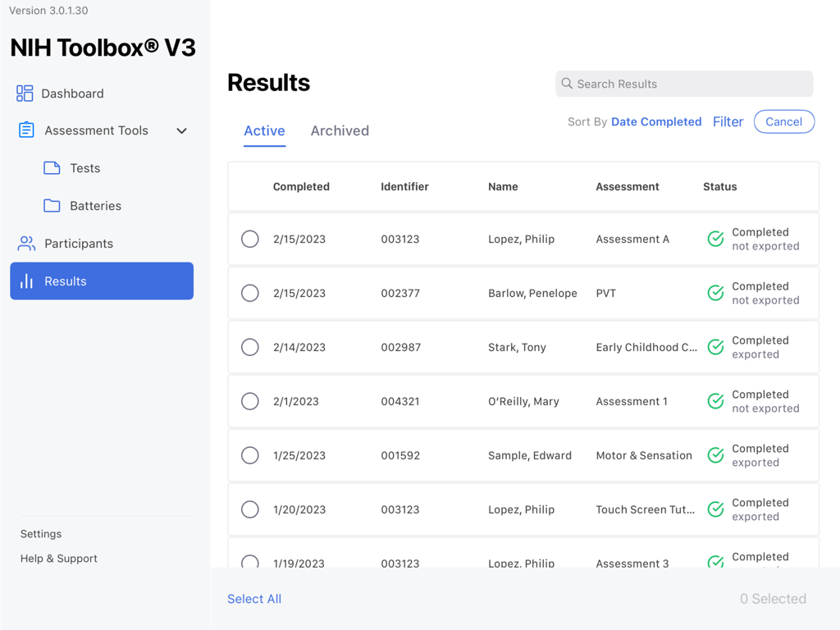Click Select All
840x630 pixels.
pyautogui.click(x=254, y=599)
